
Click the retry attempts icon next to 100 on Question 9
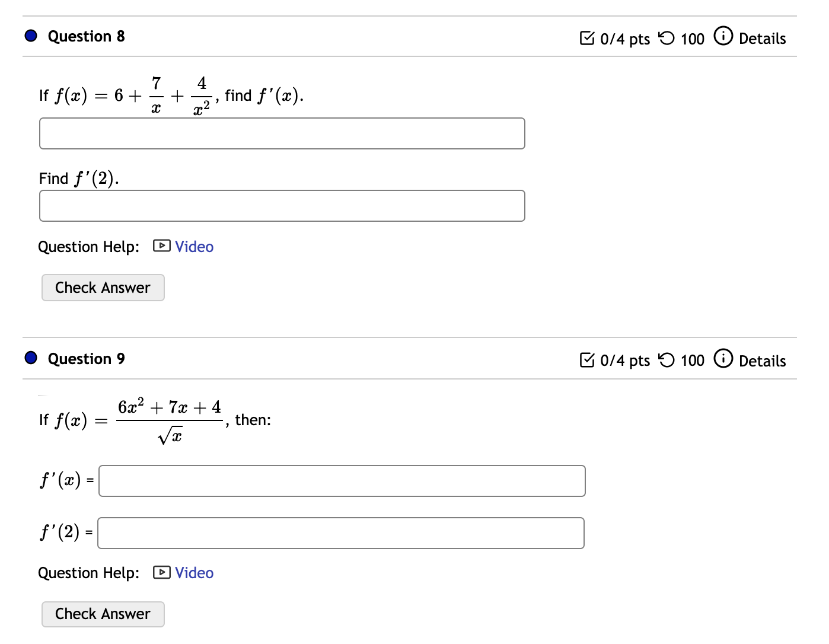(665, 359)
